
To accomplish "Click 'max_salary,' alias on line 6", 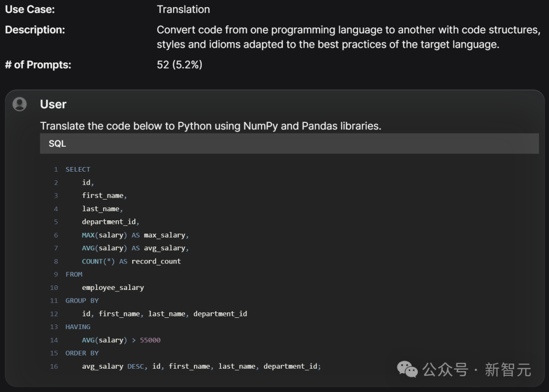I will pyautogui.click(x=166, y=235).
